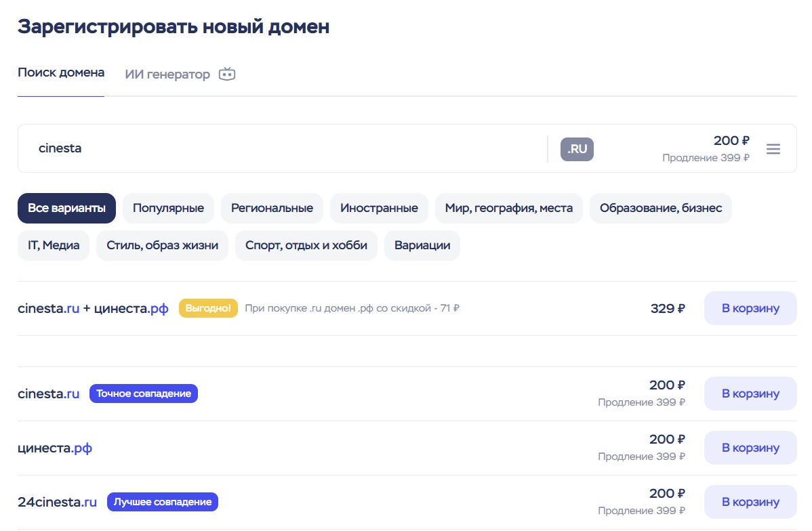Add 24cinesta.ru to cart
The image size is (812, 531).
(x=750, y=502)
